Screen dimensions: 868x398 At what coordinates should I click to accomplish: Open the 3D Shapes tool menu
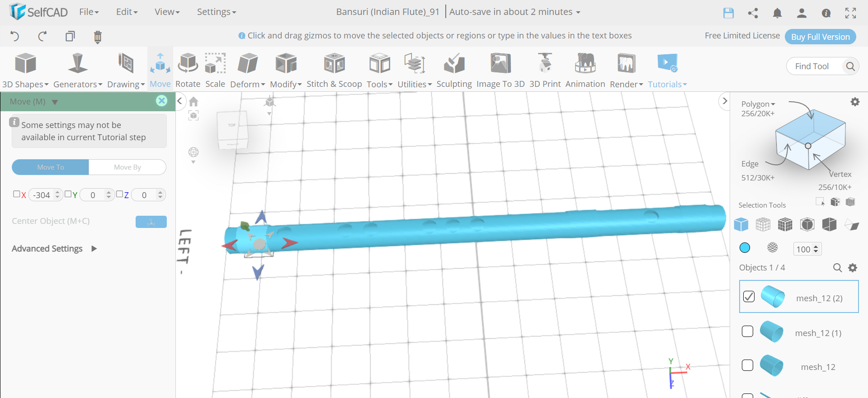click(x=25, y=69)
